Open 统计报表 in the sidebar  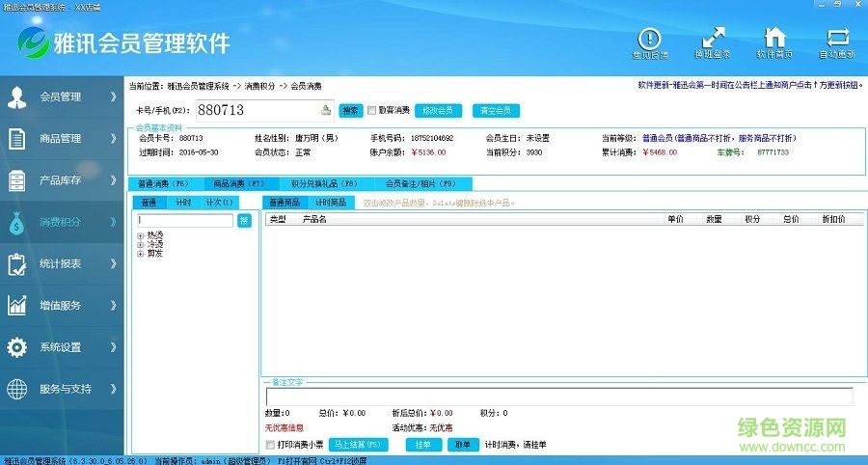(x=63, y=263)
